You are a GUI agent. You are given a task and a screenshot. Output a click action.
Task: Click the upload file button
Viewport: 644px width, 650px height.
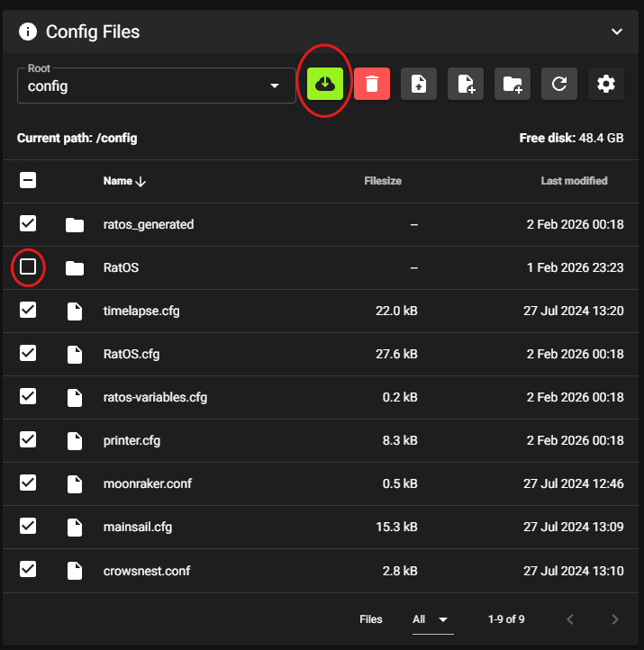(x=419, y=84)
